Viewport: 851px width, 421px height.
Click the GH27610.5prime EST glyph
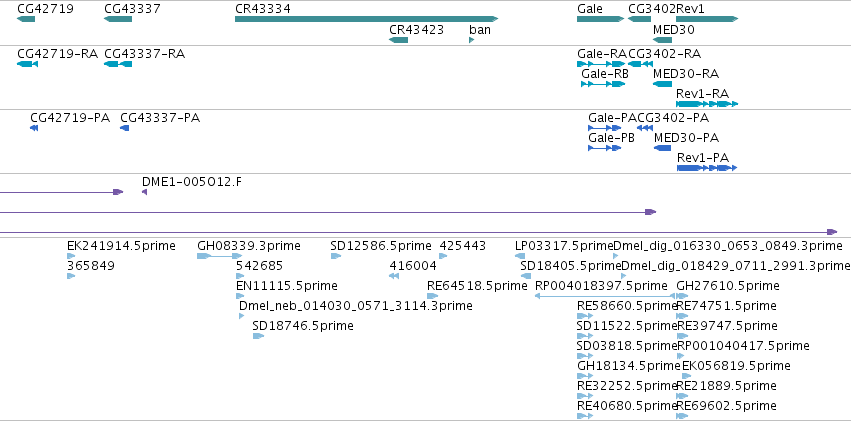click(x=682, y=296)
